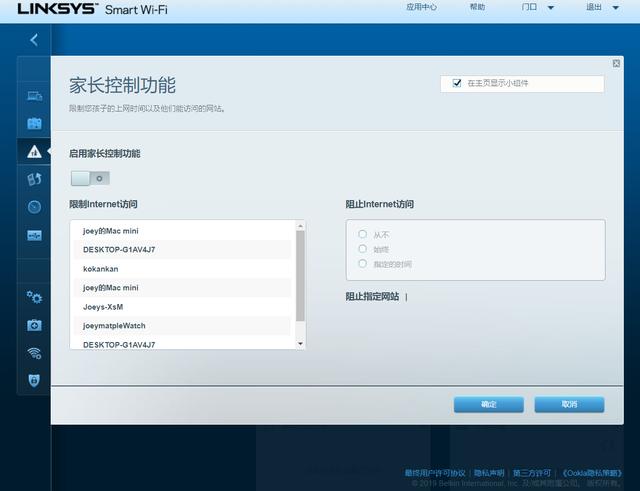Open the Speed Test sidebar icon
This screenshot has width=640, height=491.
tap(34, 207)
